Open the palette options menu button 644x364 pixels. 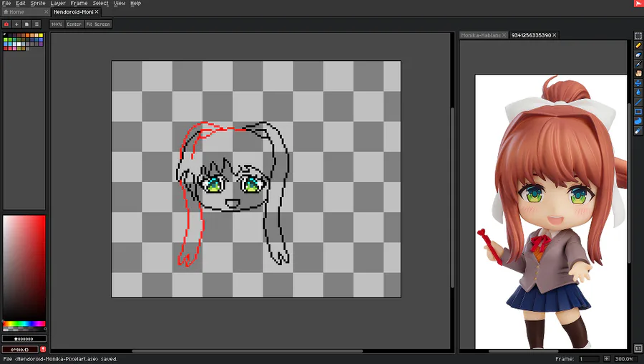pyautogui.click(x=36, y=24)
